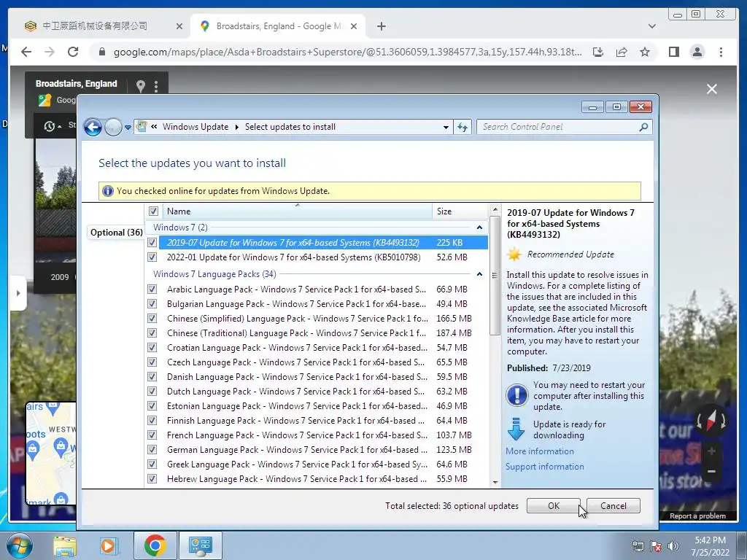Select the Czech Language Pack row

click(317, 362)
